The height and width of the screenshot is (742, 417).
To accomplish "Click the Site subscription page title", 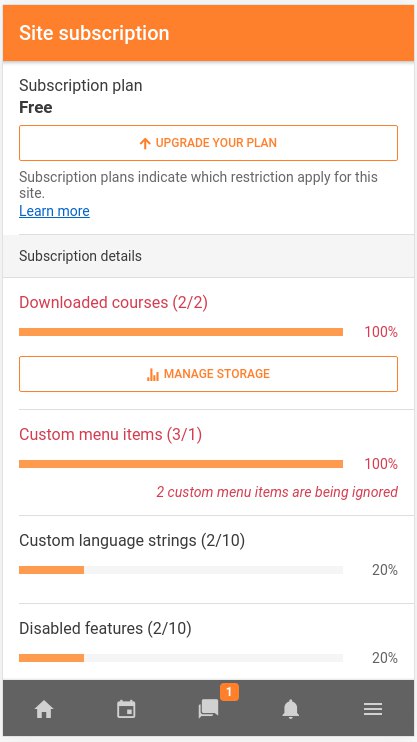I will pos(94,33).
